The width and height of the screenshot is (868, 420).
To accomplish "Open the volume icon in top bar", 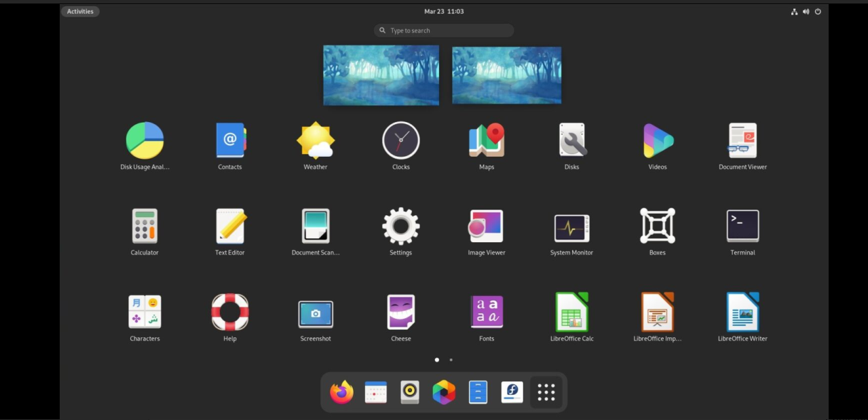I will point(806,12).
